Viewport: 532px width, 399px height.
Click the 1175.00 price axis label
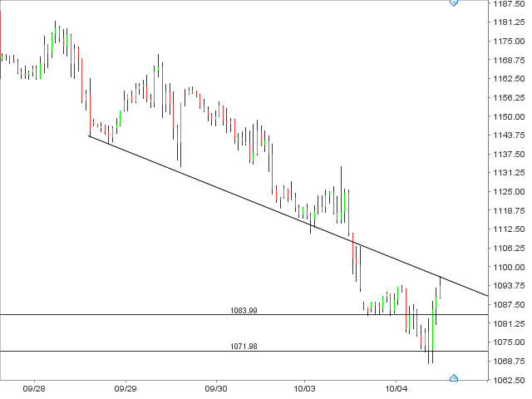[509, 42]
